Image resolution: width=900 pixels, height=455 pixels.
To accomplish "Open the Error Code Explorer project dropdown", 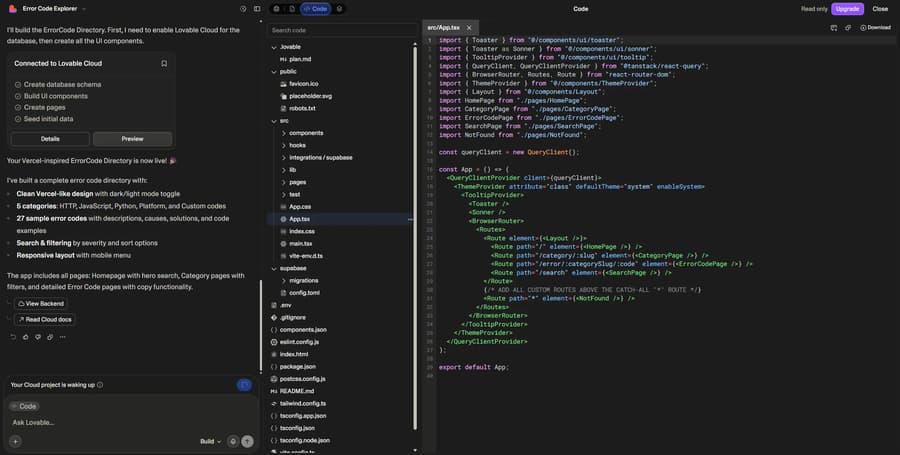I will point(55,9).
